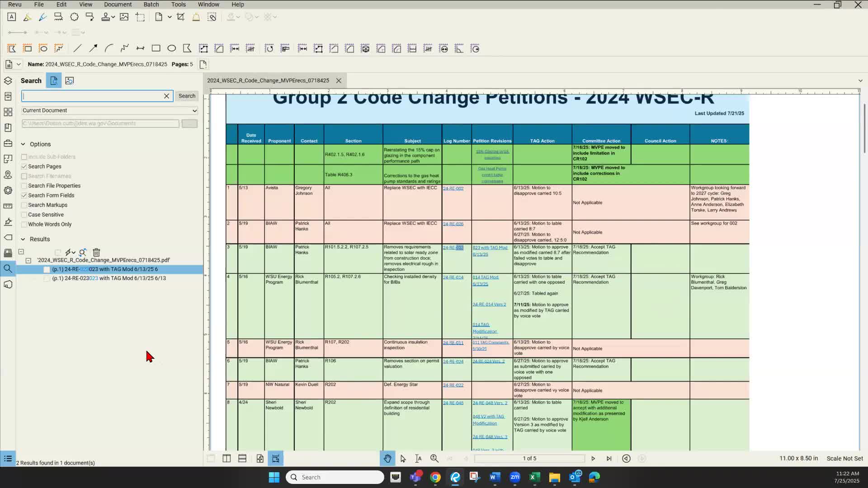Clear the search field with X
The height and width of the screenshot is (488, 868).
point(166,96)
